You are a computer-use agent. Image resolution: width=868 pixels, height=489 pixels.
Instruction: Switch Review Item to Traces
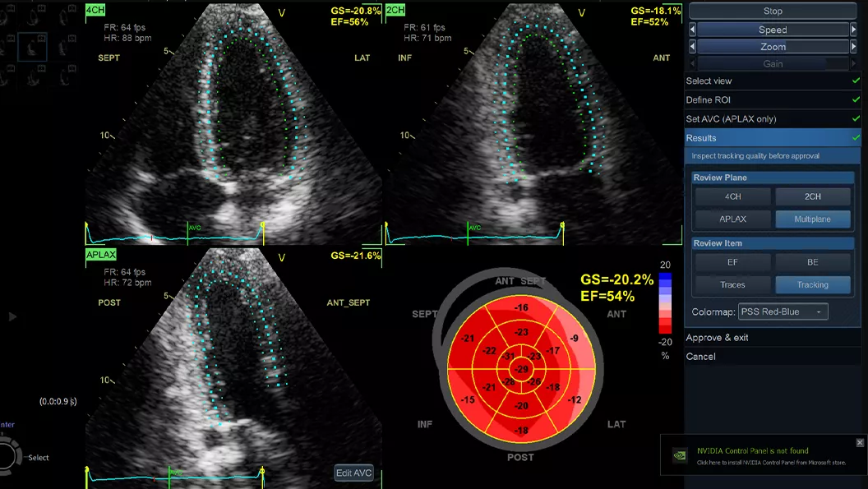coord(732,284)
